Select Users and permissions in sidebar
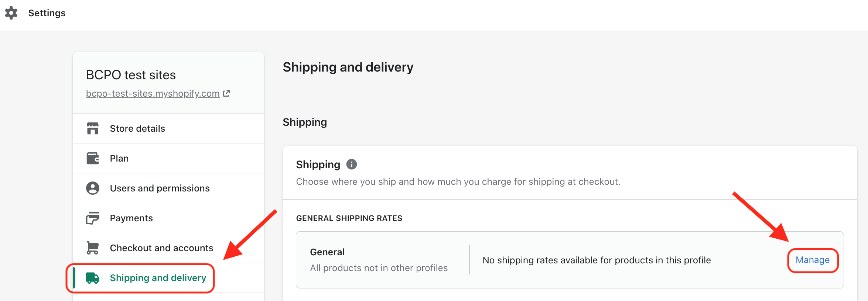Screen dimensions: 868x301 [x=168, y=188]
